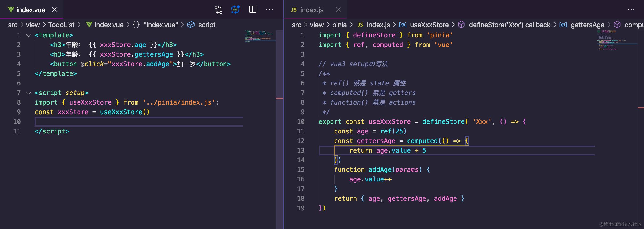Select view breadcrumb in left editor
This screenshot has width=644, height=229.
tap(33, 25)
